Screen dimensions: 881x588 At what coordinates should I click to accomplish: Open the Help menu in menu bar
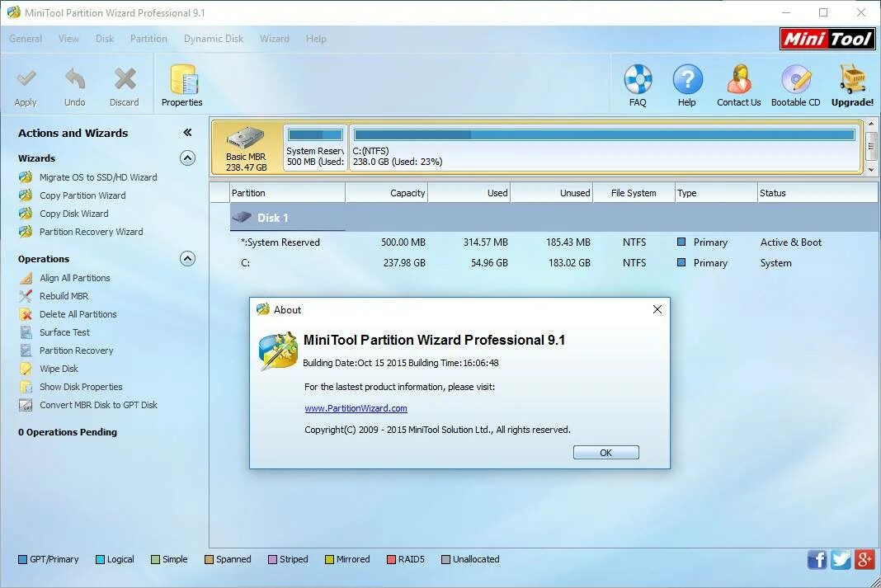click(x=316, y=39)
